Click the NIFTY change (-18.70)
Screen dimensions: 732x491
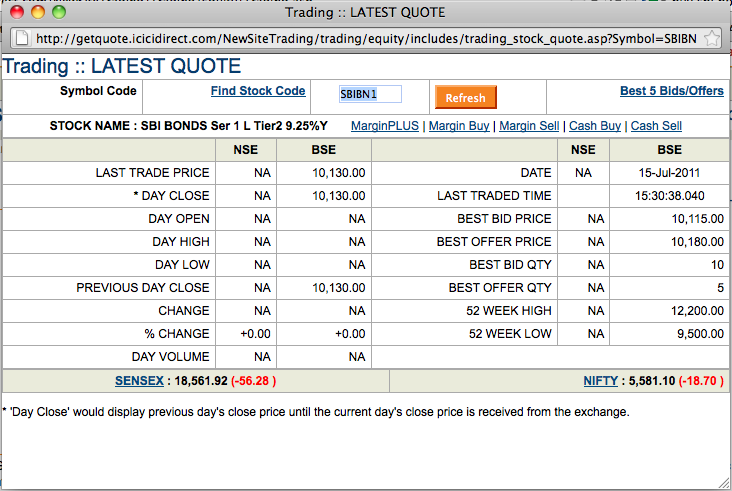[x=701, y=381]
